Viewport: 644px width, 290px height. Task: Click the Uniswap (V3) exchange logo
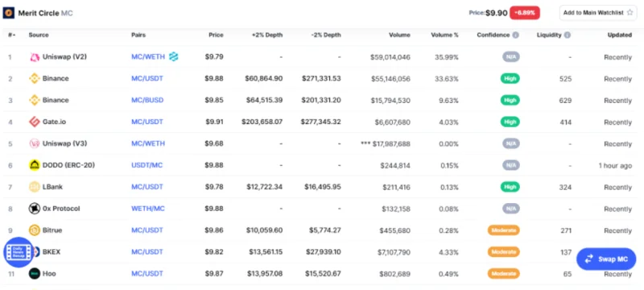click(35, 143)
